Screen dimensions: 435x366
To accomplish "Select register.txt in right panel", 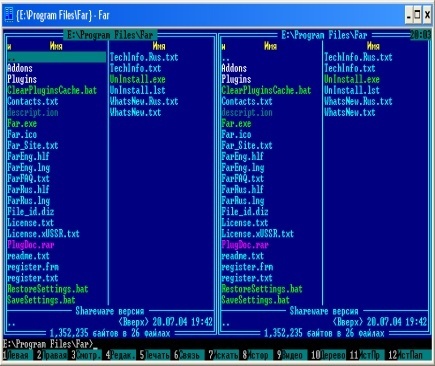I will [x=247, y=278].
